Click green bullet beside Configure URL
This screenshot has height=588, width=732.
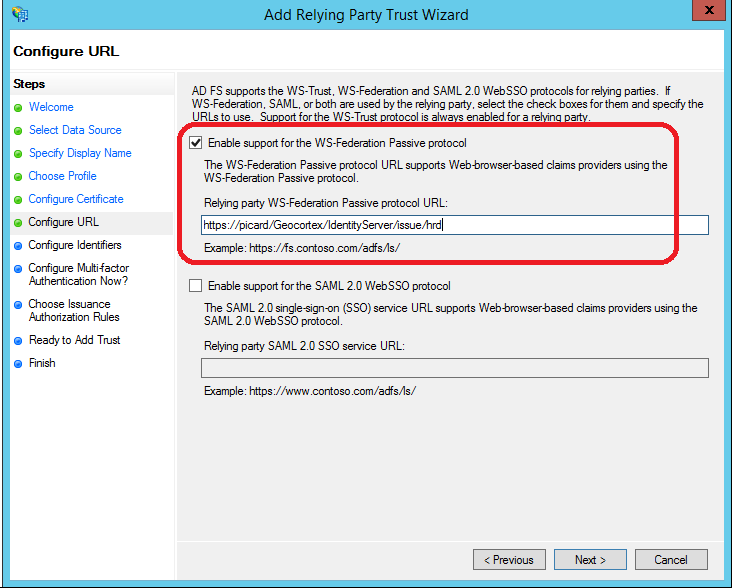coord(18,223)
